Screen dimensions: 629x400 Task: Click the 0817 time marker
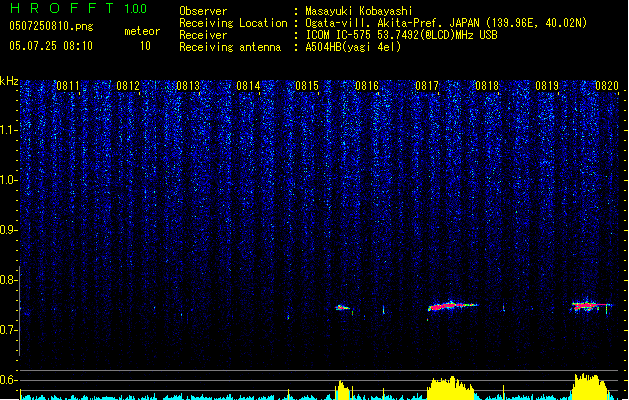coord(427,86)
